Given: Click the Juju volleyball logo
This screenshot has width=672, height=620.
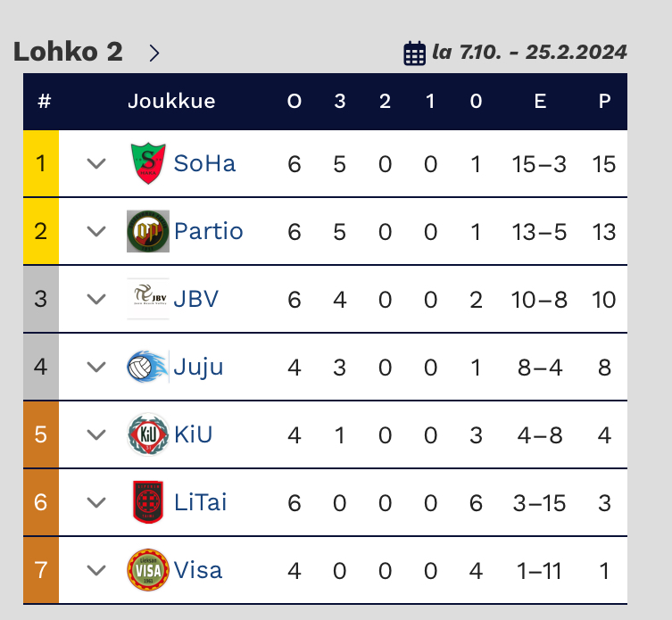Looking at the screenshot, I should (x=148, y=367).
